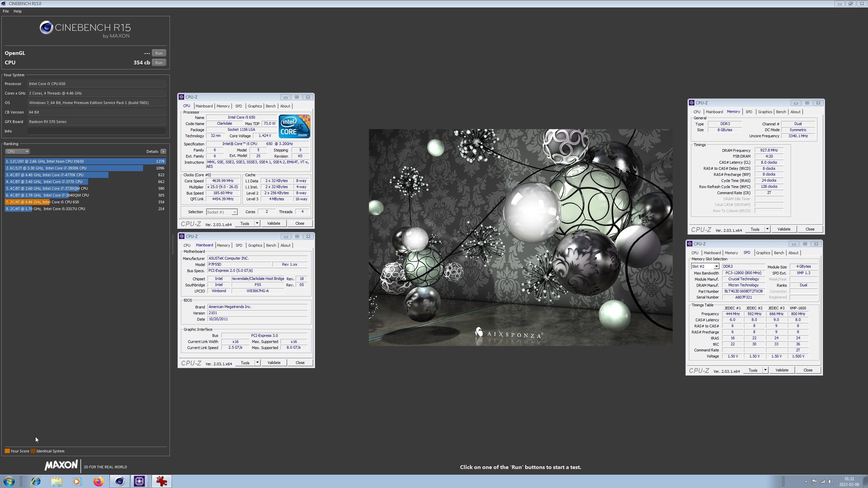Screen dimensions: 868x488
Task: Show hidden tray icons arrow
Action: click(806, 482)
